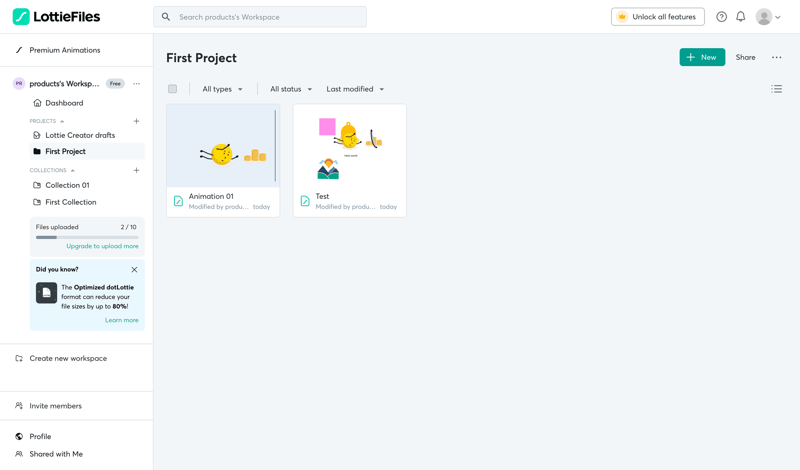Viewport: 800px width, 470px height.
Task: Open the All types dropdown
Action: click(222, 89)
